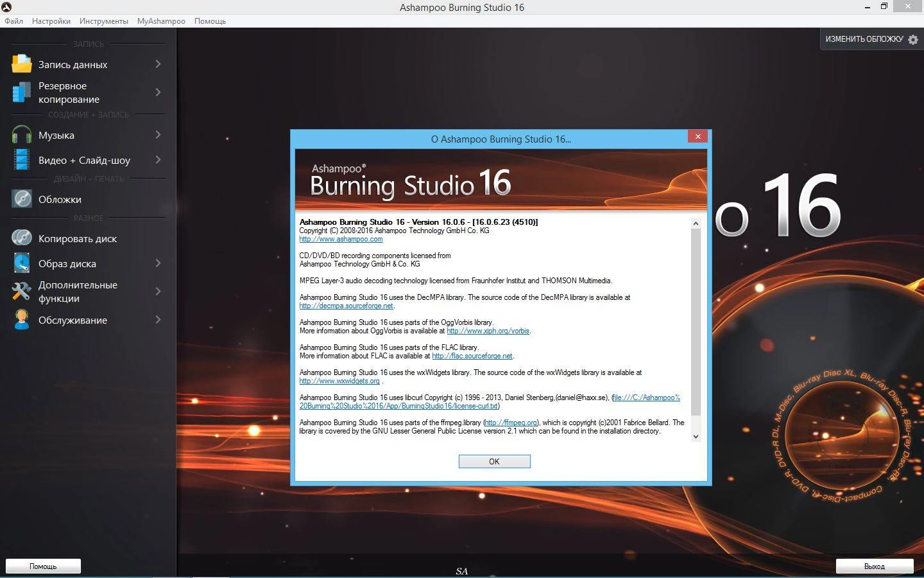Click the Обложки disc icon
This screenshot has width=924, height=578.
point(21,199)
